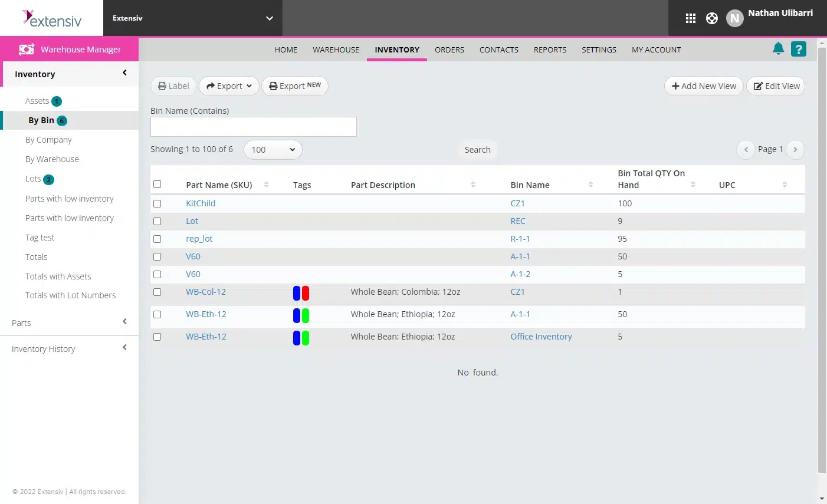Open the Export dropdown menu
Viewport: 827px width, 504px height.
(x=228, y=86)
